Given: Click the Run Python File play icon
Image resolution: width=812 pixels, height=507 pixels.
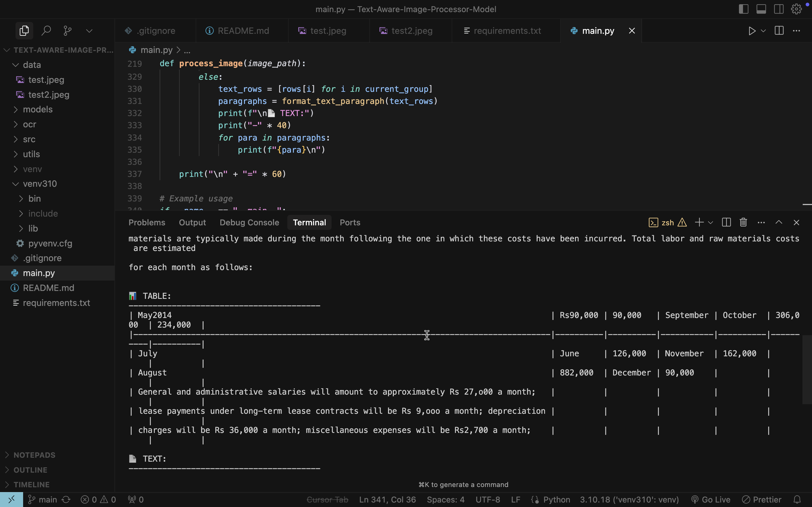Looking at the screenshot, I should (x=752, y=31).
